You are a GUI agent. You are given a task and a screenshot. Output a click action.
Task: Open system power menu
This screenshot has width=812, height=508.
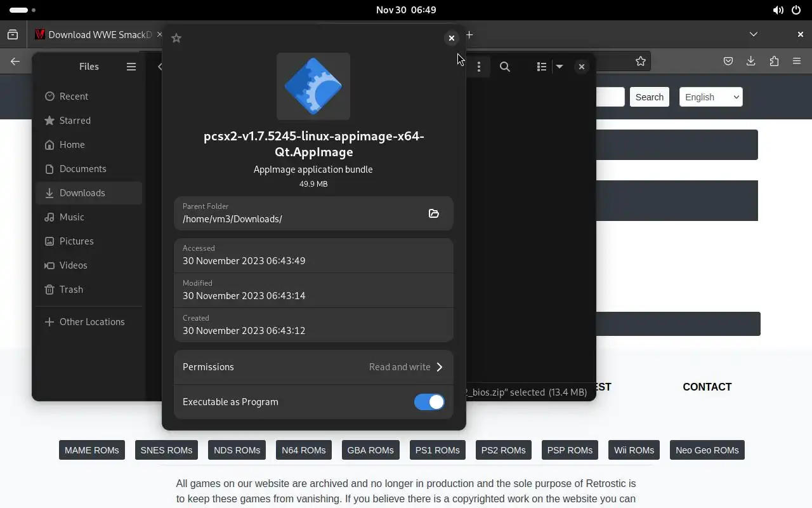pos(796,10)
